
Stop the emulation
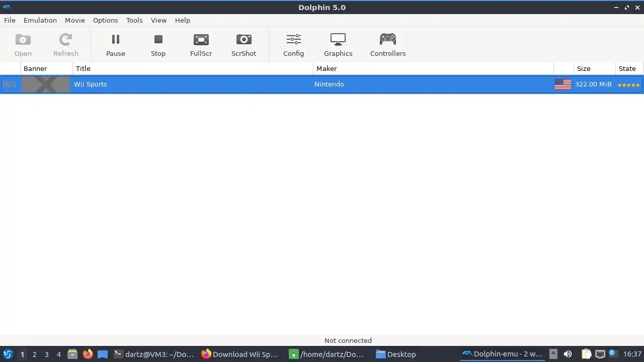(x=158, y=45)
